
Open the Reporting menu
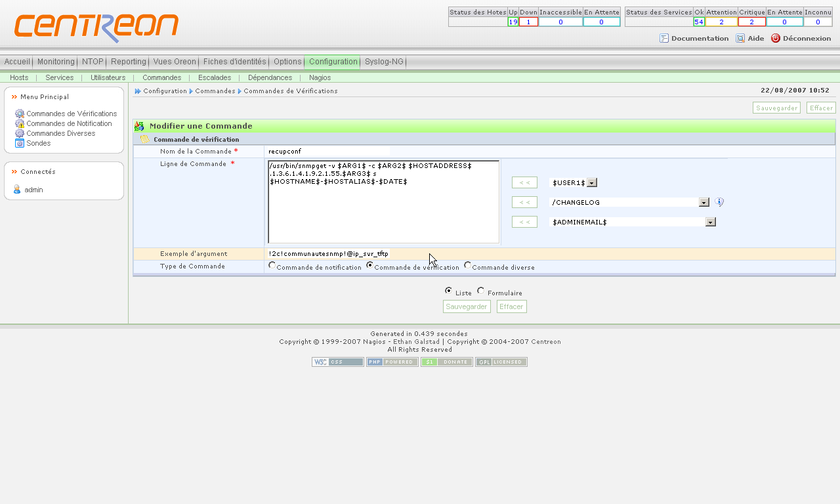(129, 62)
